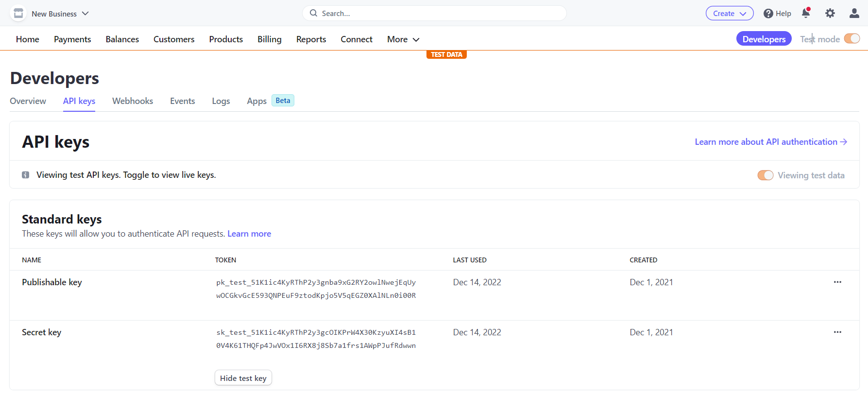868x396 pixels.
Task: Click the Developers button
Action: (x=764, y=39)
